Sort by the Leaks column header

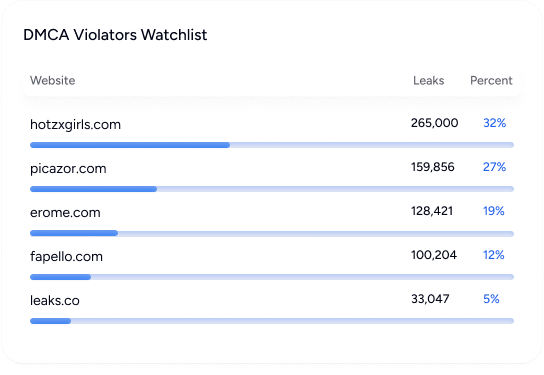tap(428, 80)
